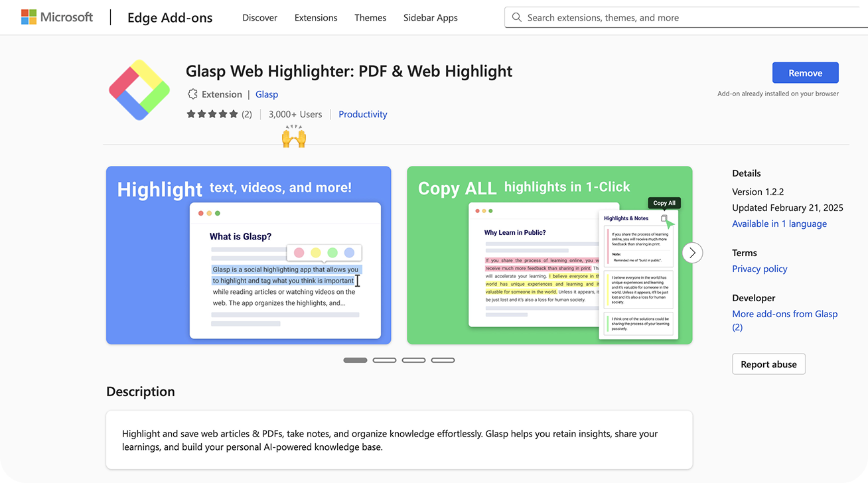The image size is (868, 483).
Task: Click the Version 1.2.2 text
Action: 758,192
